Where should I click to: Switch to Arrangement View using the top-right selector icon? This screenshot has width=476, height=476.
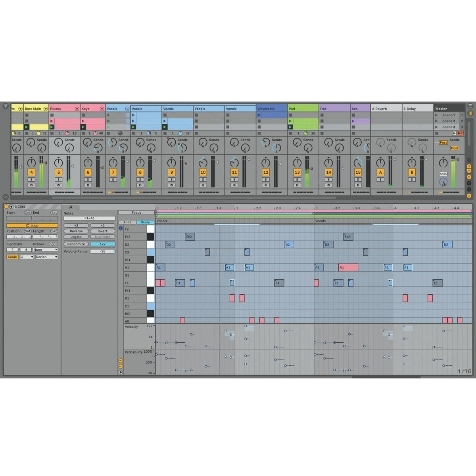[470, 106]
